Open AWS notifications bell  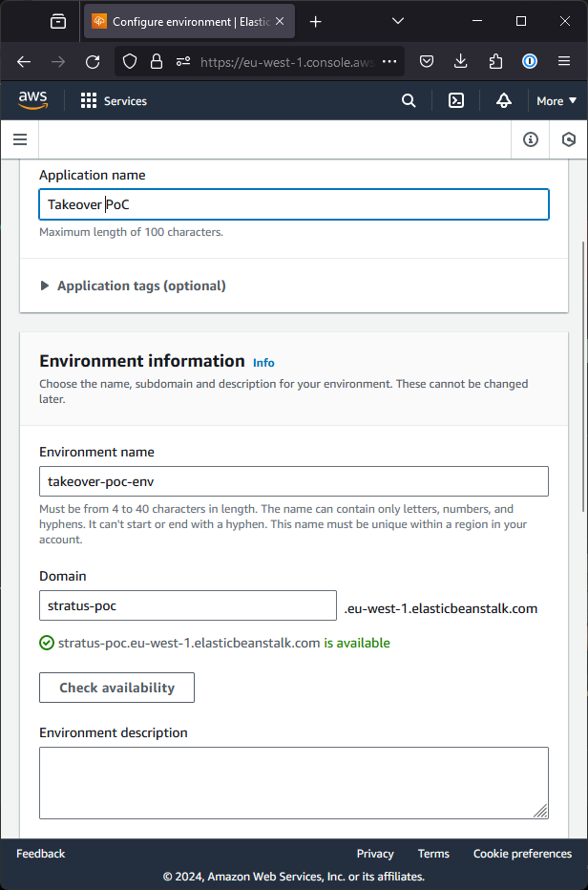[x=504, y=101]
